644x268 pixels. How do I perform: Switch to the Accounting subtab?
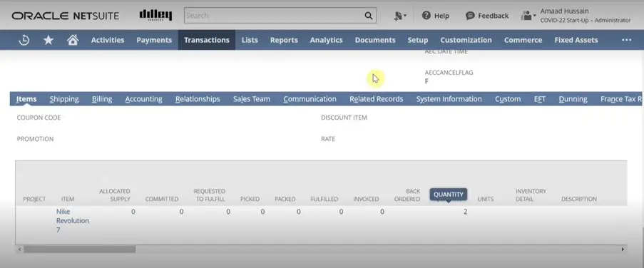click(x=144, y=99)
